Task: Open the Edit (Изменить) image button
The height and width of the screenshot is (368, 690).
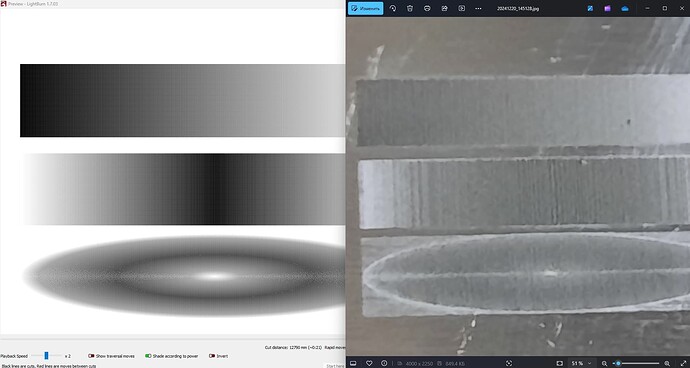Action: click(365, 8)
